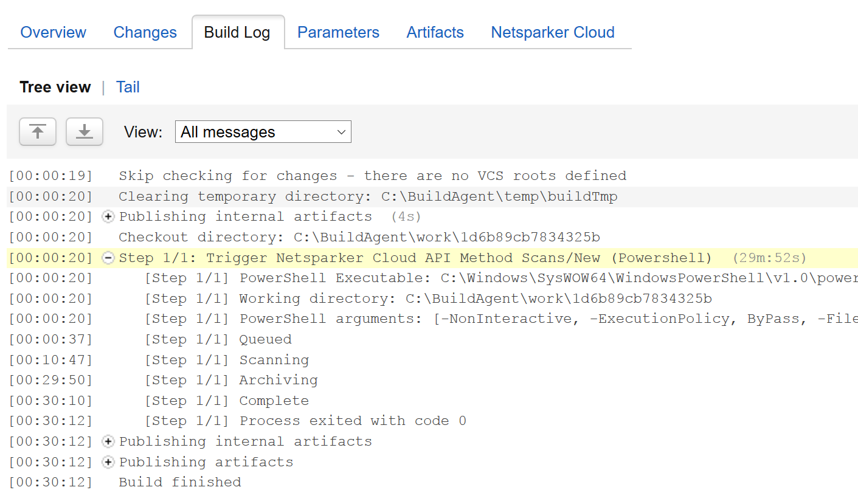Open the Artifacts tab
858x504 pixels.
click(435, 32)
